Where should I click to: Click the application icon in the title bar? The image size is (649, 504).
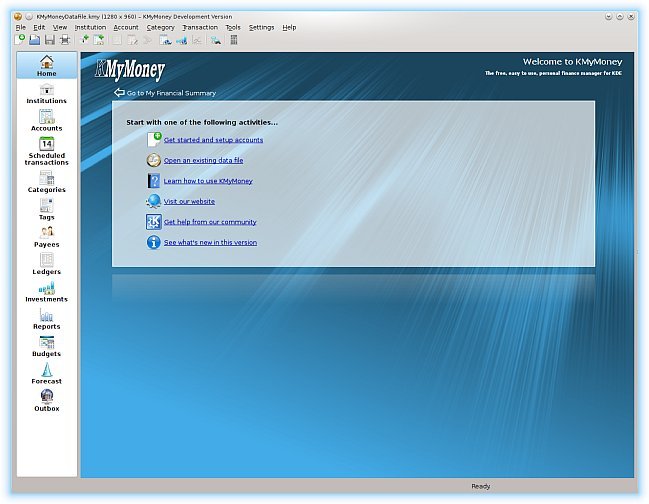coord(17,17)
